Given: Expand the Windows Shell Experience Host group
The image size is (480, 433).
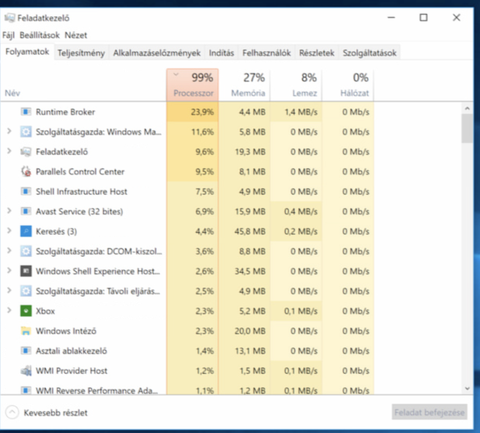Looking at the screenshot, I should (x=9, y=271).
